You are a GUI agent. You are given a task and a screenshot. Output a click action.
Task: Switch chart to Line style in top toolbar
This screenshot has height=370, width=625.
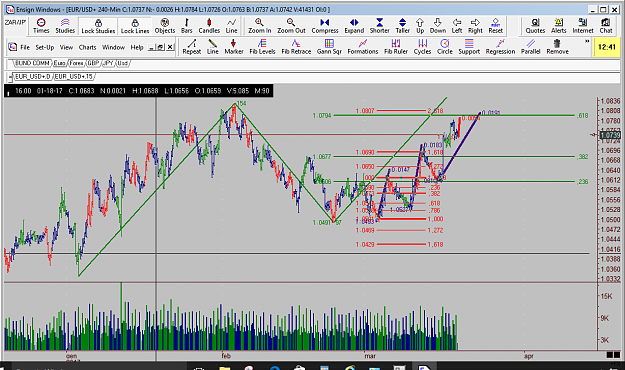pyautogui.click(x=231, y=26)
